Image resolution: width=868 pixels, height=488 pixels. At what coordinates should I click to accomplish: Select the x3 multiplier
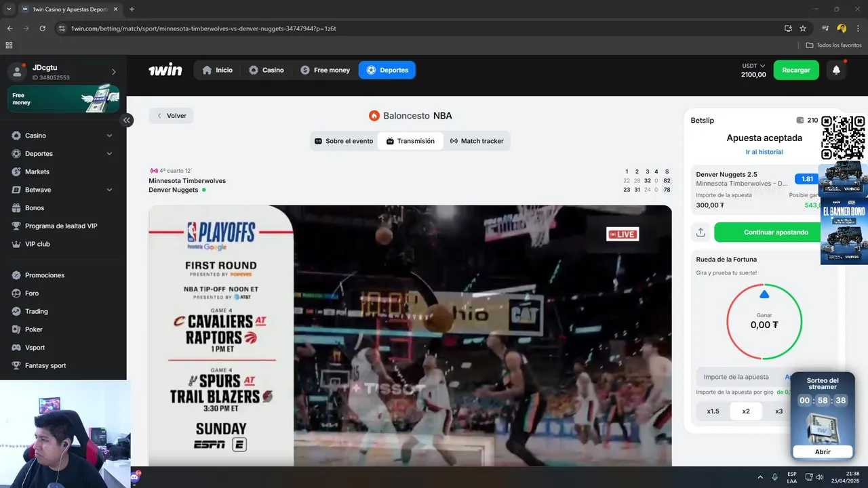[778, 411]
